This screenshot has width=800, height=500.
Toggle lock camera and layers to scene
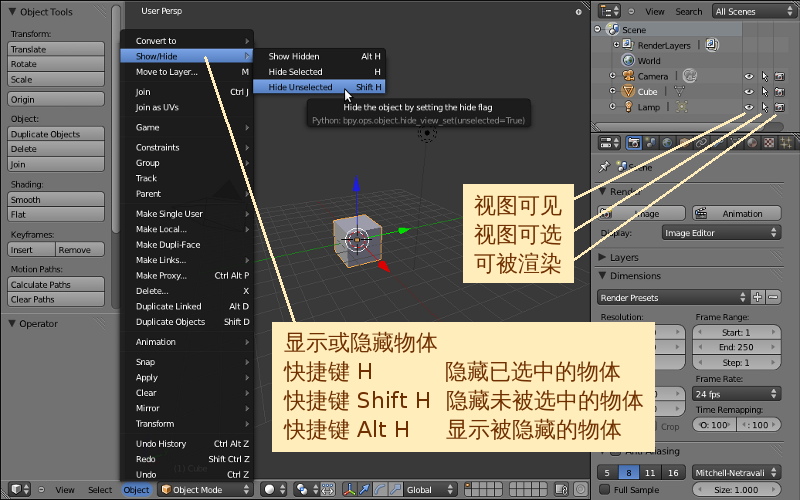tap(561, 489)
